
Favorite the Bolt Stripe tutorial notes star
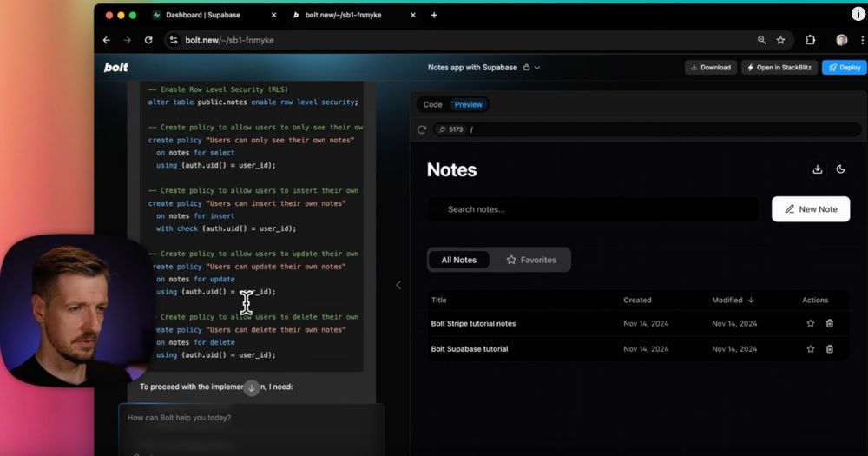tap(811, 324)
